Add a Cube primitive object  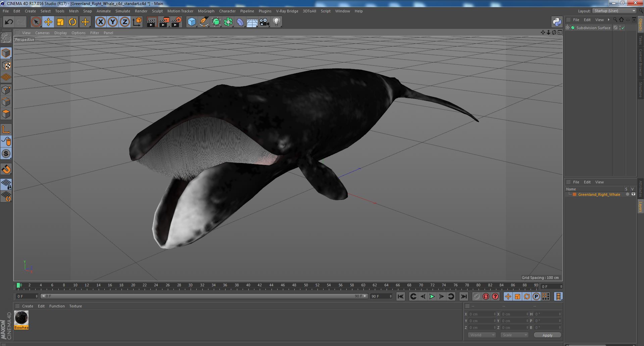[x=192, y=22]
